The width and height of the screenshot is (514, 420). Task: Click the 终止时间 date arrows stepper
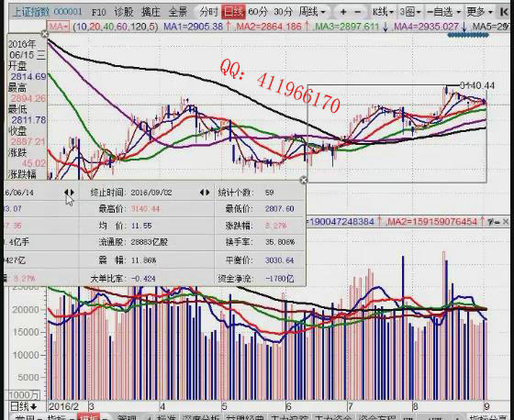point(205,193)
